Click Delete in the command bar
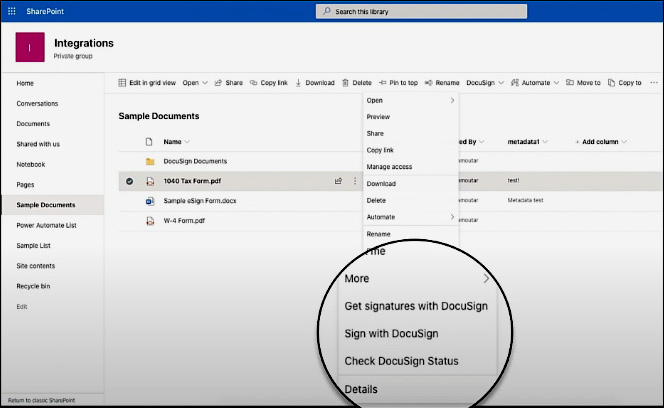Viewport: 664px width, 408px height. tap(357, 83)
